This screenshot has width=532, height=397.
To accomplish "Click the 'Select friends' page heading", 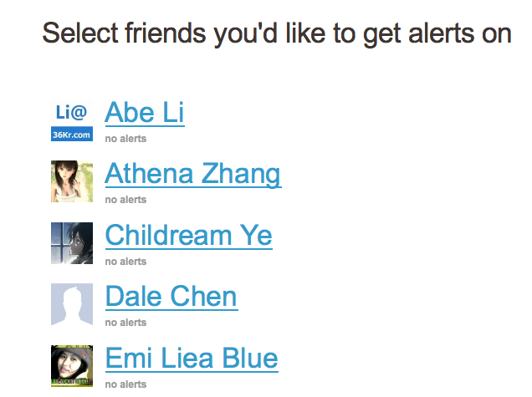I will coord(277,34).
